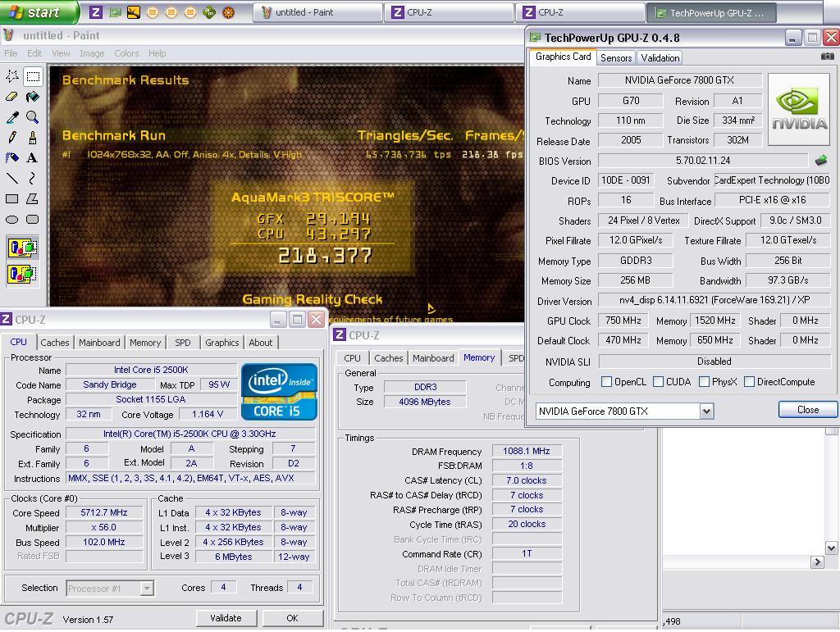840x632 pixels.
Task: Select the Text tool in Paint
Action: click(x=33, y=157)
